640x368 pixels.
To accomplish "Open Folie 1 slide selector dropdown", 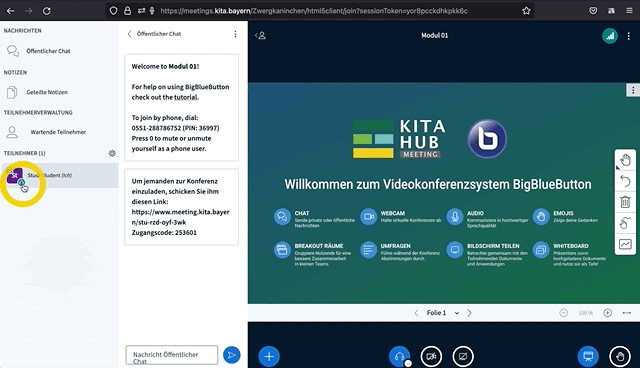I will tap(443, 313).
